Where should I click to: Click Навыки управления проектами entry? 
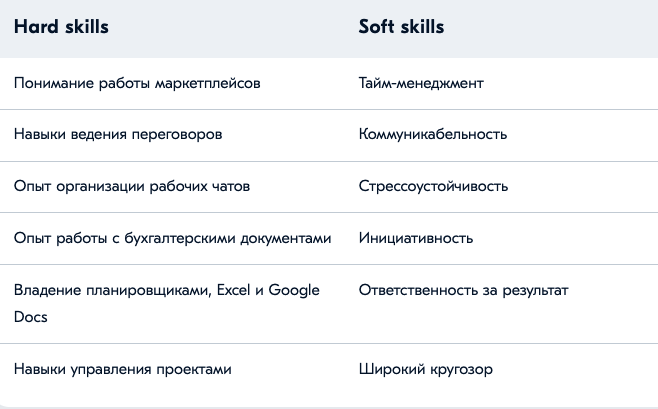click(123, 370)
